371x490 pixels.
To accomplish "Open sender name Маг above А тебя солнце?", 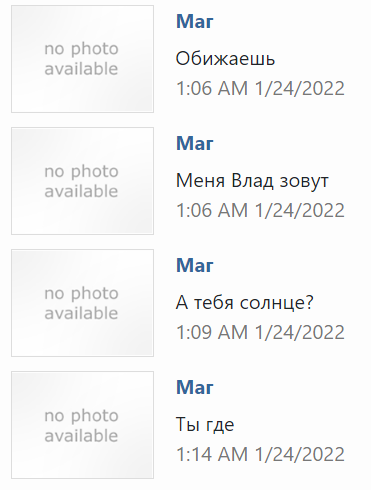I will [195, 265].
